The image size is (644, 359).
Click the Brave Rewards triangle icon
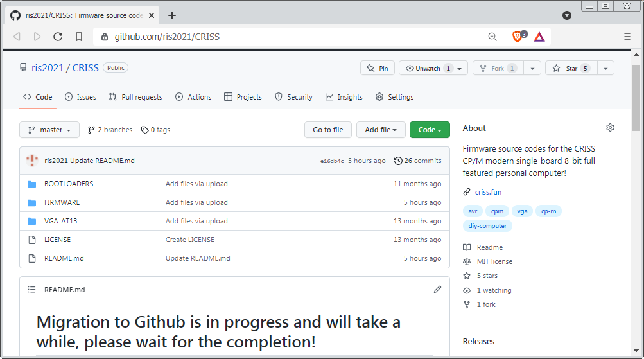click(x=539, y=37)
